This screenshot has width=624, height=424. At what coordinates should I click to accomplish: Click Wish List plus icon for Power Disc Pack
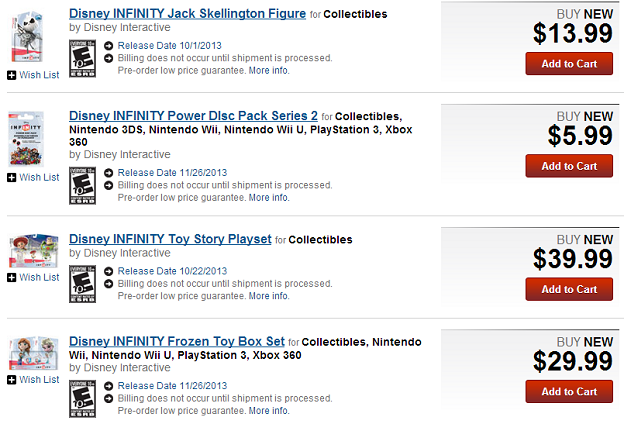[12, 177]
